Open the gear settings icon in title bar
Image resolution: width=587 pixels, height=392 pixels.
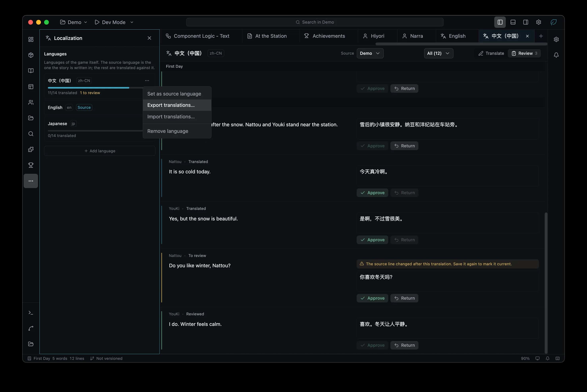tap(539, 22)
